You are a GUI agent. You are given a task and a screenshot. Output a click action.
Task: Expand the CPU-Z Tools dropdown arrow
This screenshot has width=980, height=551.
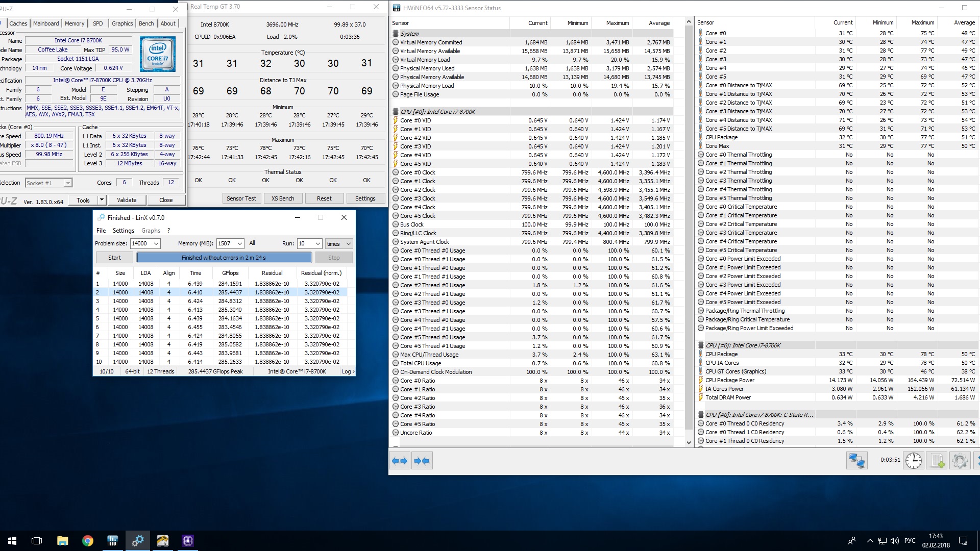pyautogui.click(x=102, y=200)
